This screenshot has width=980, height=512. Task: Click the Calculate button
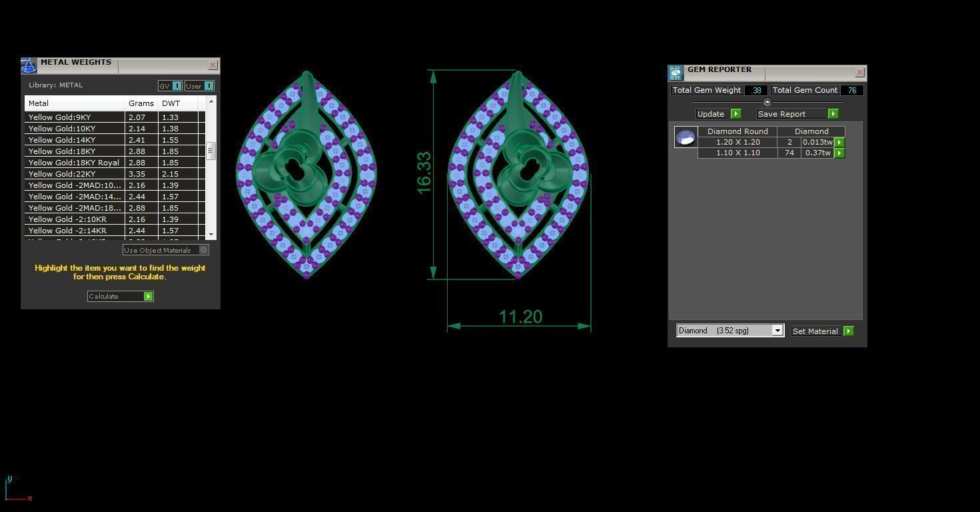coord(120,297)
